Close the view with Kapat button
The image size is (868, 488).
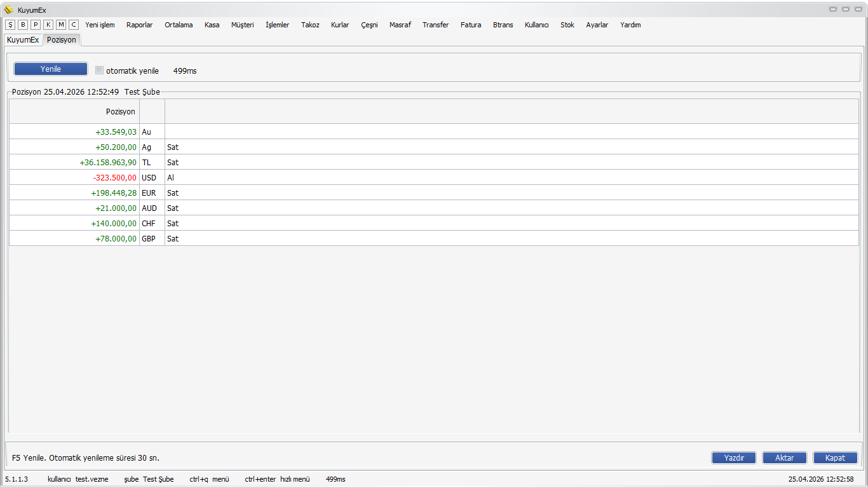[x=835, y=458]
